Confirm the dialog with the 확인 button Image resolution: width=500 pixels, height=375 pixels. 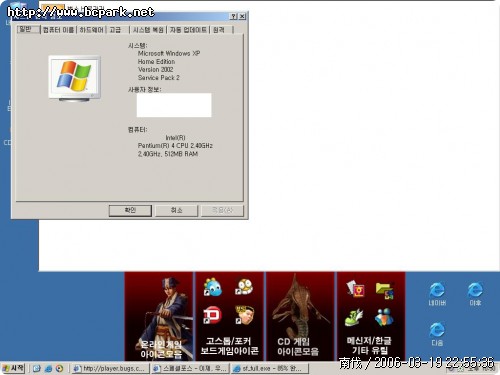(x=130, y=210)
